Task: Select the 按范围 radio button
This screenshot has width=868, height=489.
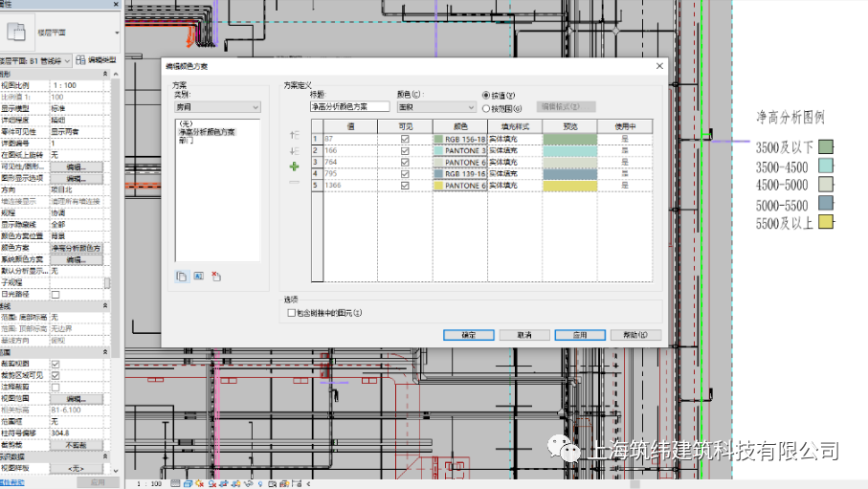Action: point(486,108)
